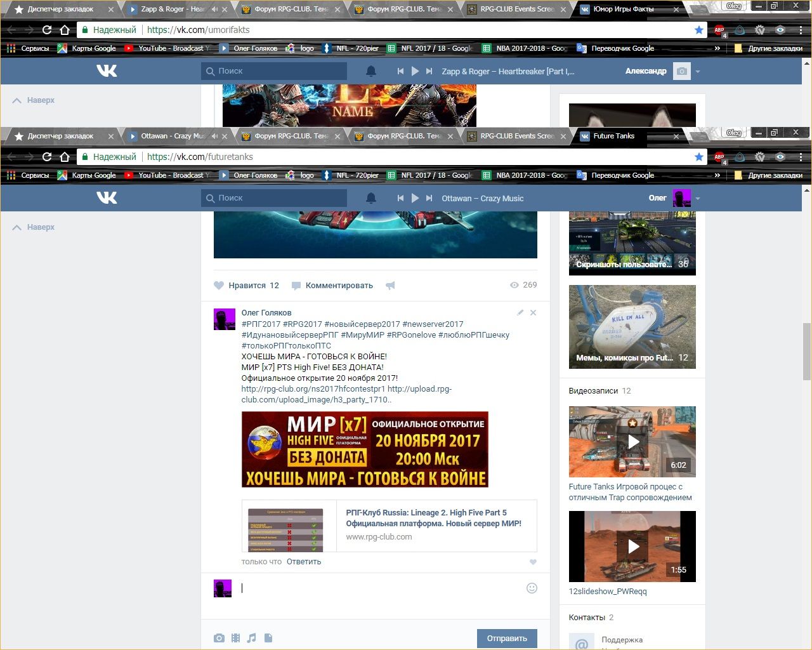
Task: Reload the vk.com/futuretanks page
Action: (47, 157)
